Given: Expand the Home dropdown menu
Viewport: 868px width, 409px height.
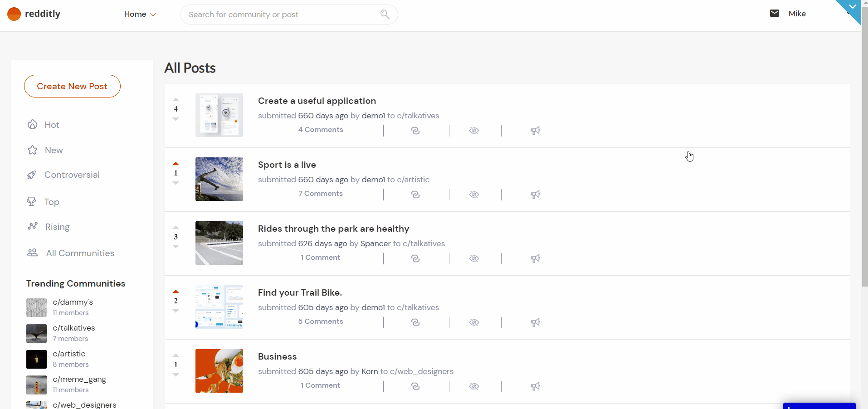Looking at the screenshot, I should coord(140,15).
